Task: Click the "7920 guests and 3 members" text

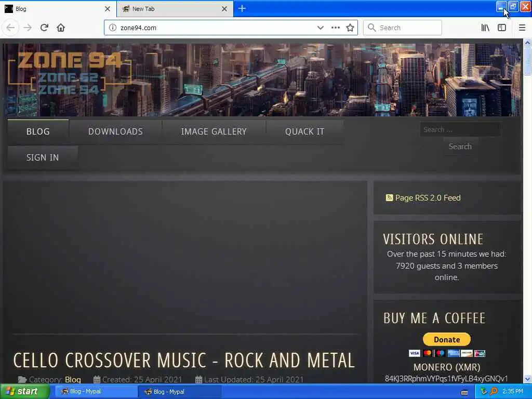Action: point(446,265)
